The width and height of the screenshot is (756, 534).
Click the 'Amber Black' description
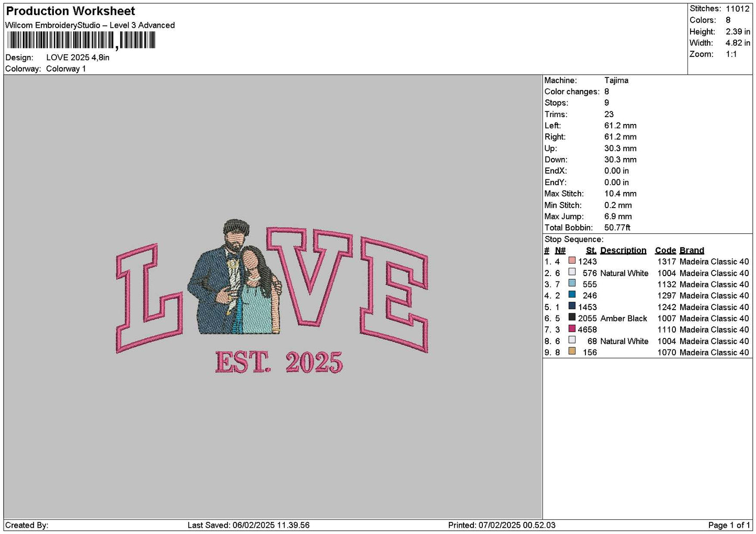point(624,319)
